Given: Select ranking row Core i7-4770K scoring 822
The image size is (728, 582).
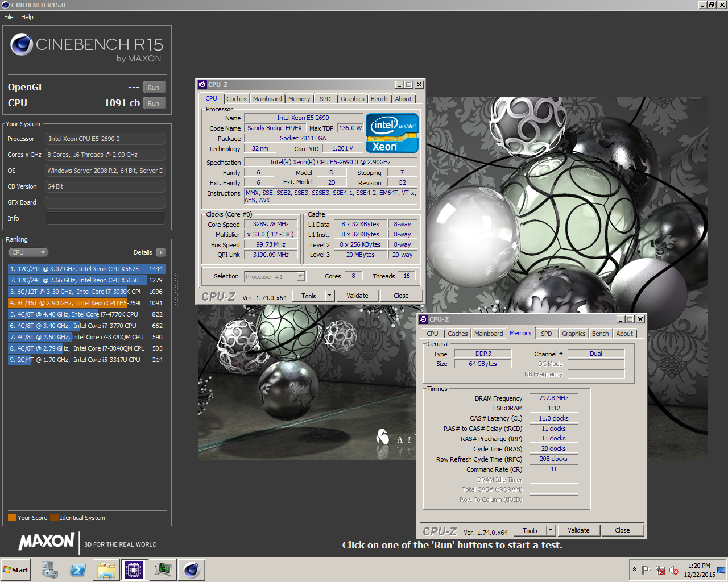Looking at the screenshot, I should pyautogui.click(x=86, y=314).
